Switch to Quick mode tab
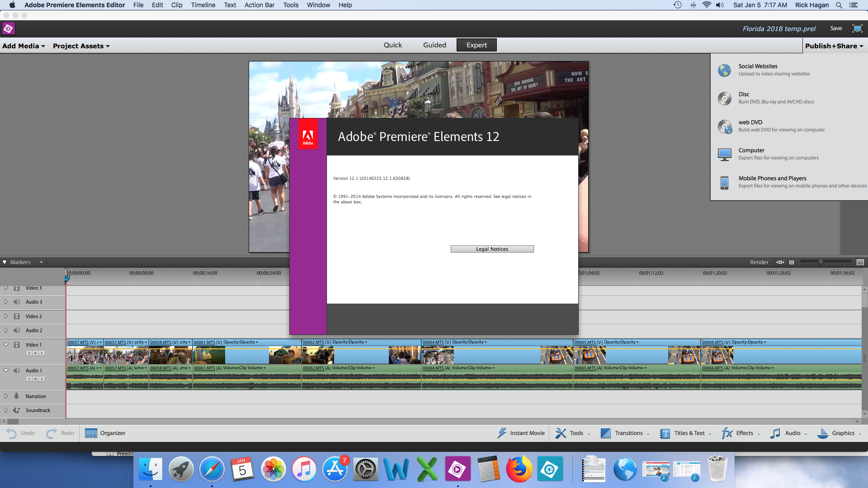The width and height of the screenshot is (868, 488). [393, 45]
